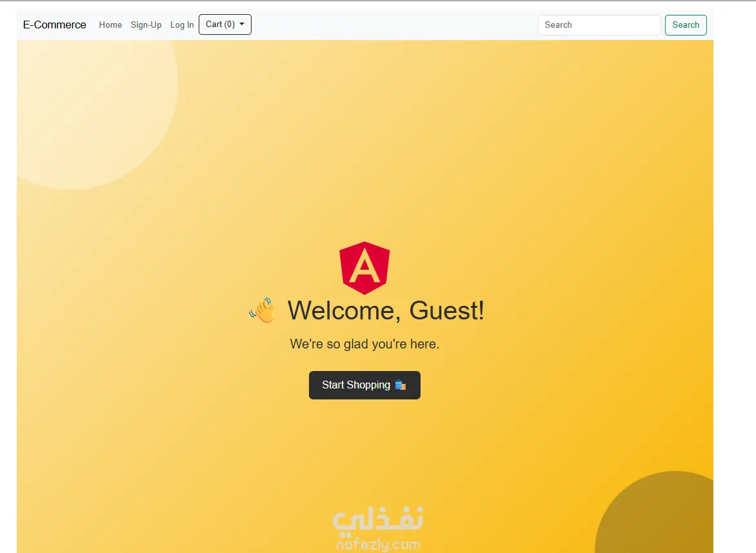Image resolution: width=756 pixels, height=553 pixels.
Task: Select the Log In nav link
Action: [182, 25]
